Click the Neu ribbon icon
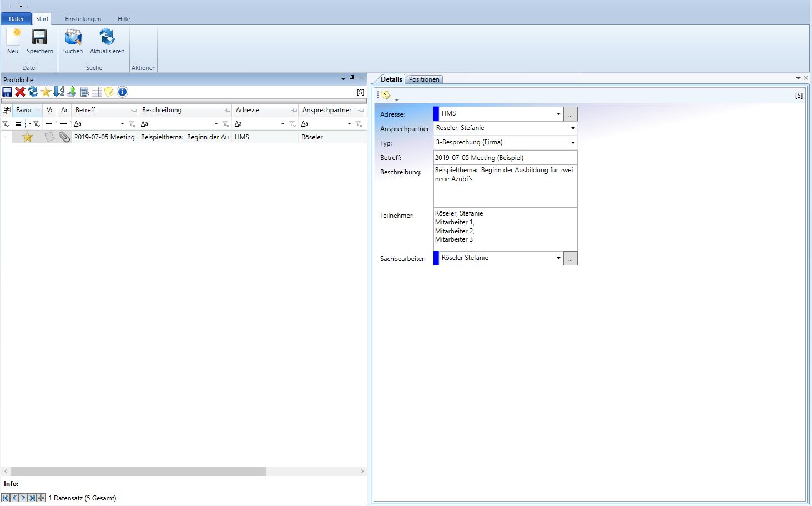 (13, 42)
